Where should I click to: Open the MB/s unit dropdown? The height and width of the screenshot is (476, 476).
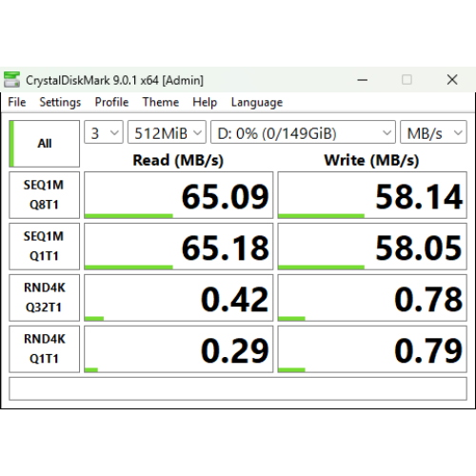[433, 132]
